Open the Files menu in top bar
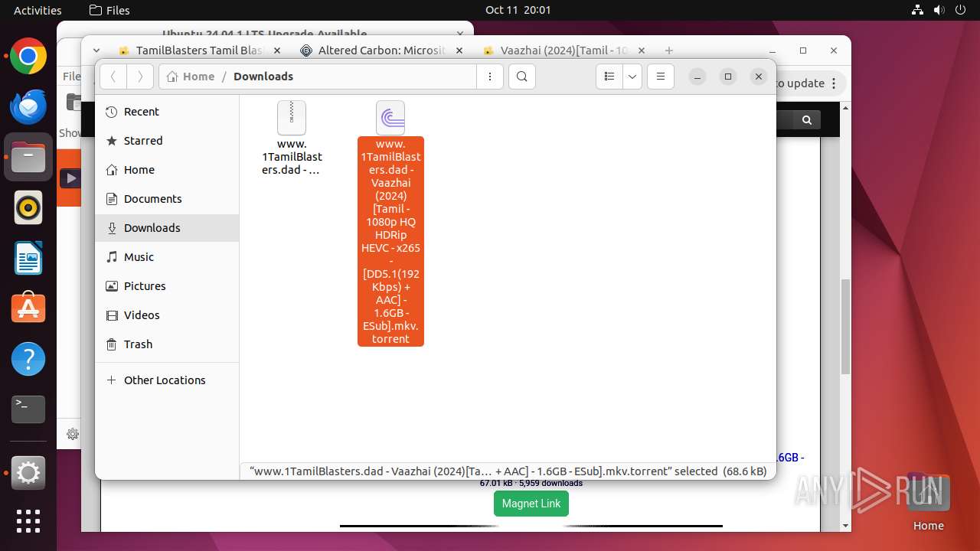This screenshot has width=980, height=551. [x=109, y=10]
